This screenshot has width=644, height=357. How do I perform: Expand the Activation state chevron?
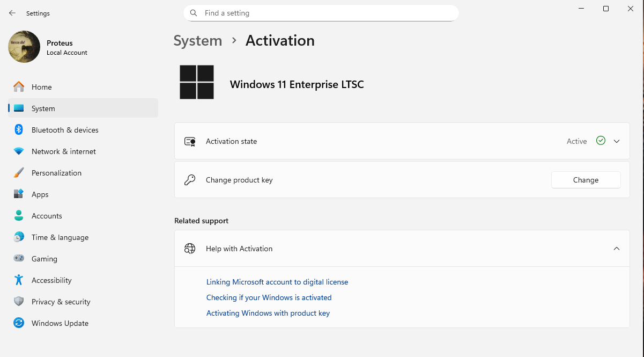(x=617, y=141)
